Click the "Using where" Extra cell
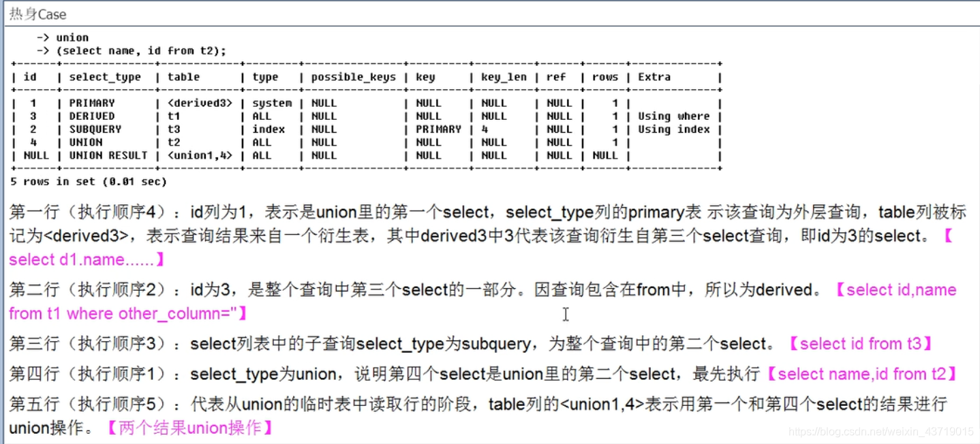 (674, 116)
